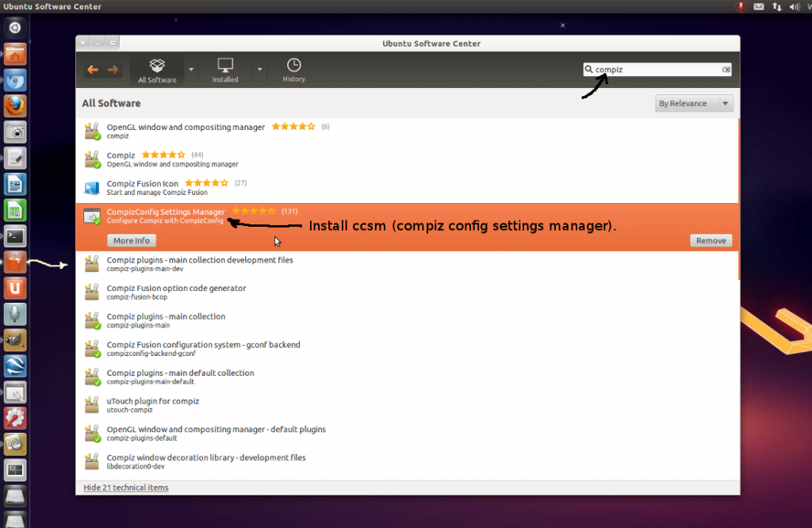Click the CompizConfig Settings Manager app icon

(92, 216)
